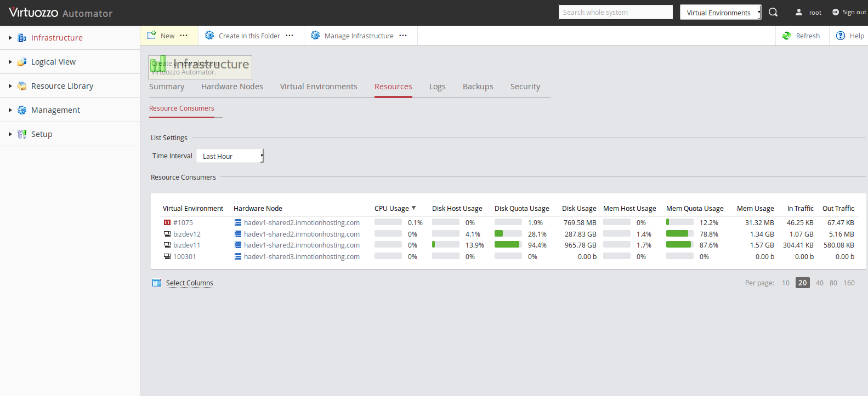The width and height of the screenshot is (868, 396).
Task: Click the Infrastructure sidebar icon
Action: coord(22,38)
